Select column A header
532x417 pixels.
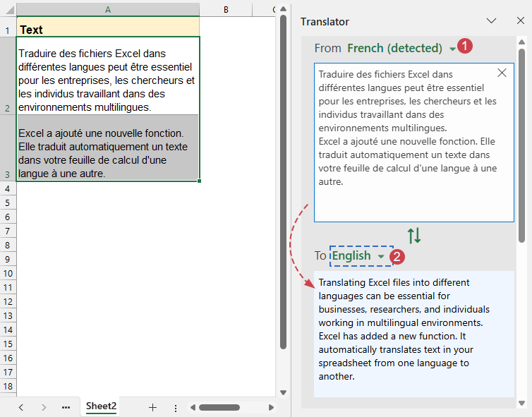107,9
